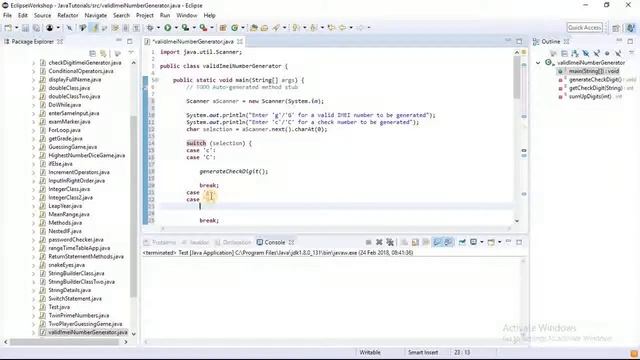The image size is (640, 360).
Task: Click the Collapse All icon in Package Explorer
Action: (93, 53)
